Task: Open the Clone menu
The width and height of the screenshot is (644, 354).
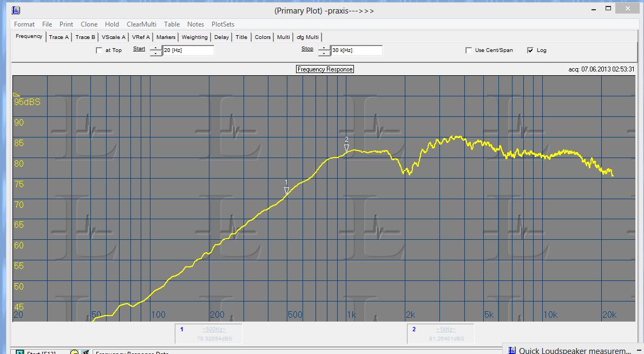Action: tap(89, 24)
